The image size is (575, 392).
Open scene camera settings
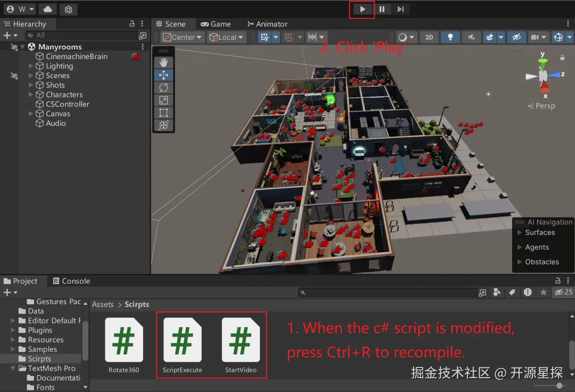(x=538, y=37)
